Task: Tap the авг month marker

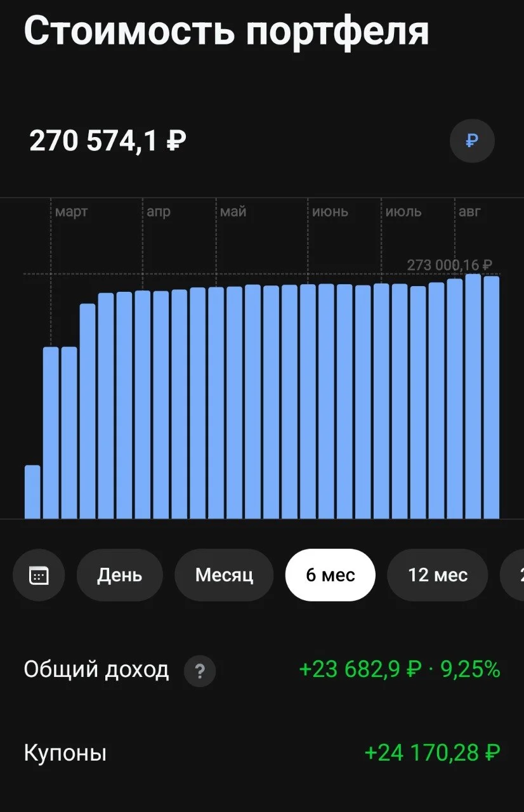Action: point(469,212)
